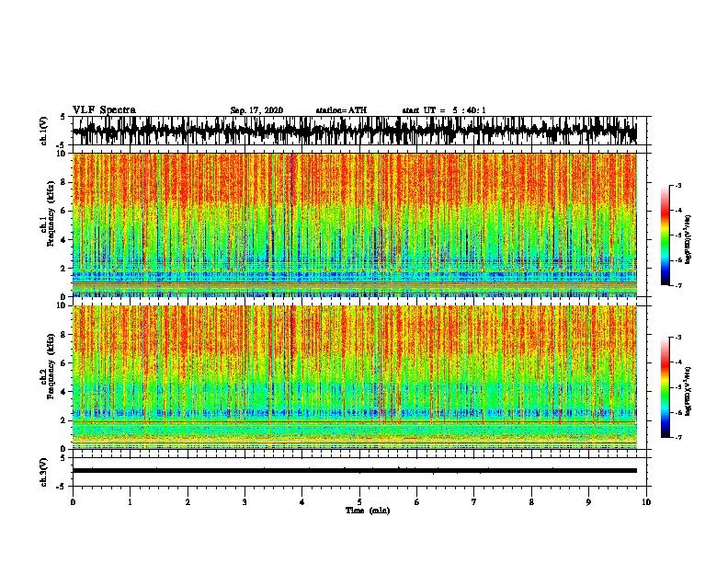Viewport: 728px width, 563px height.
Task: Click the time axis tick label '8'
Action: click(531, 502)
